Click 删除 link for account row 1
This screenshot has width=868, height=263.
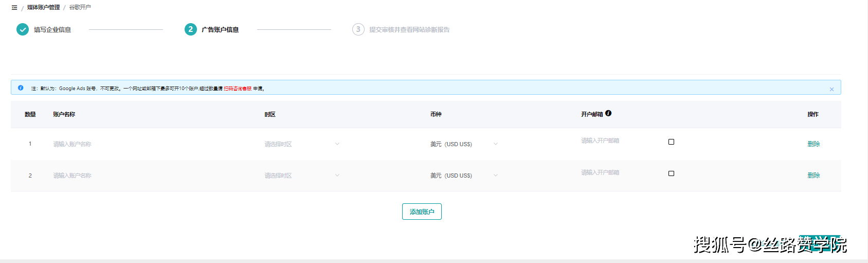(813, 144)
